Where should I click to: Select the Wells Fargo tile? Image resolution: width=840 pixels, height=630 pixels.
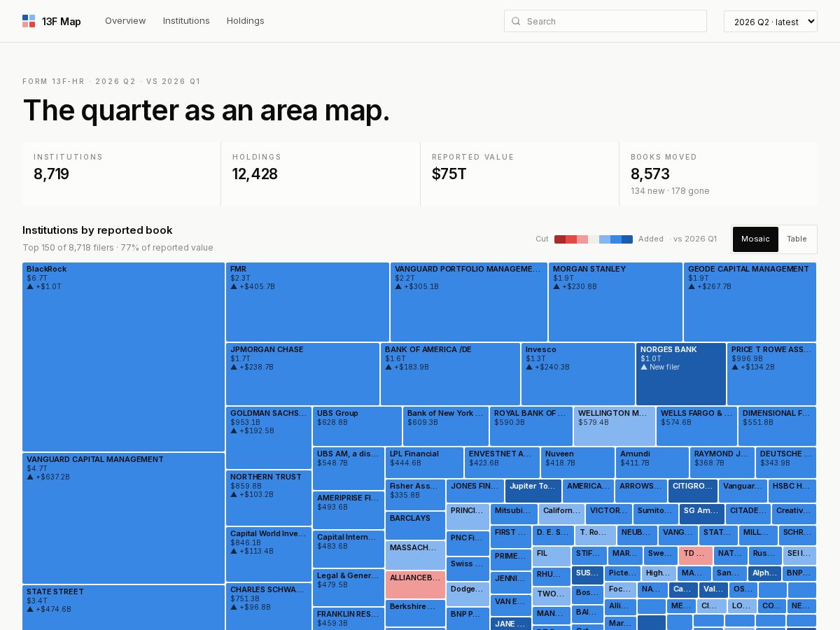[696, 426]
